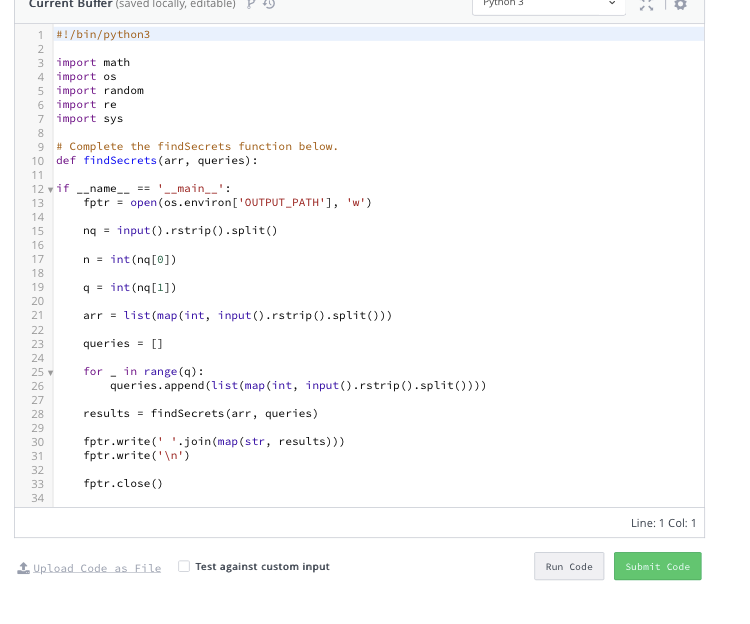Click upload arrow icon beside Upload Code

click(23, 568)
